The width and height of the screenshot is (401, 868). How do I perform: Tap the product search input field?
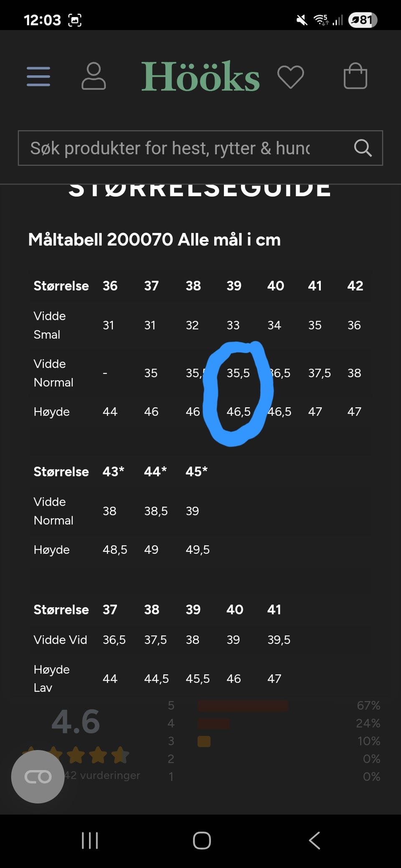coord(167,148)
